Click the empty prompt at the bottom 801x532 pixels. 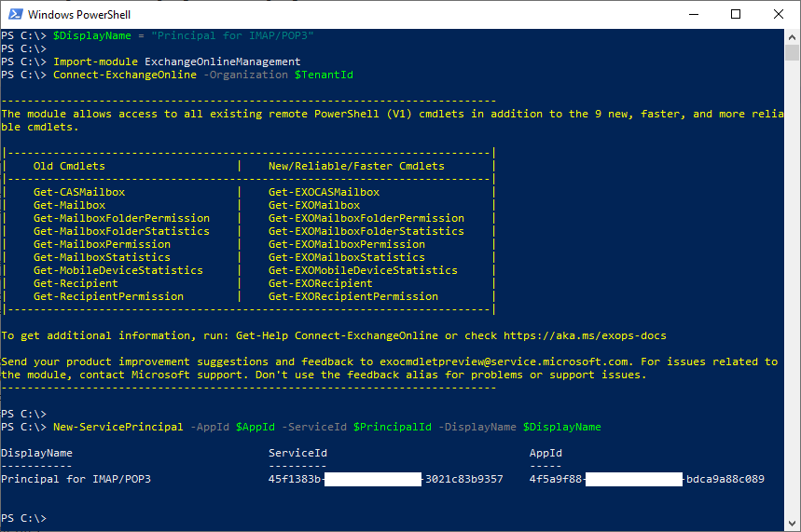(23, 518)
